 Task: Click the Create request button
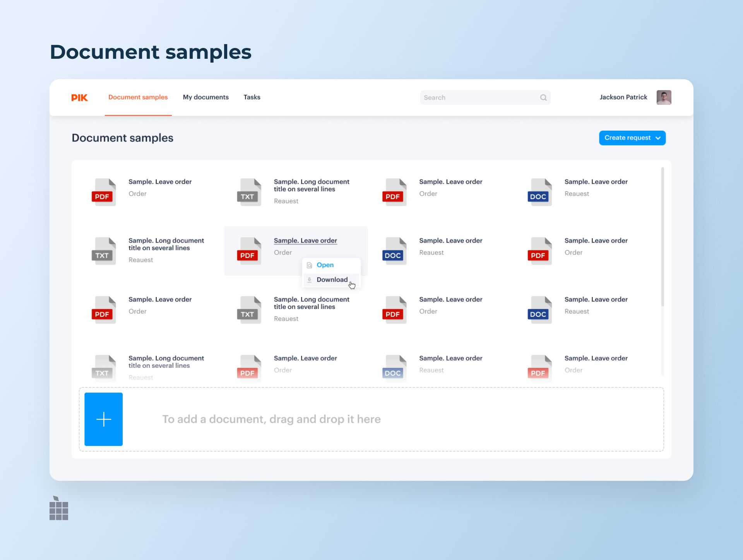632,138
